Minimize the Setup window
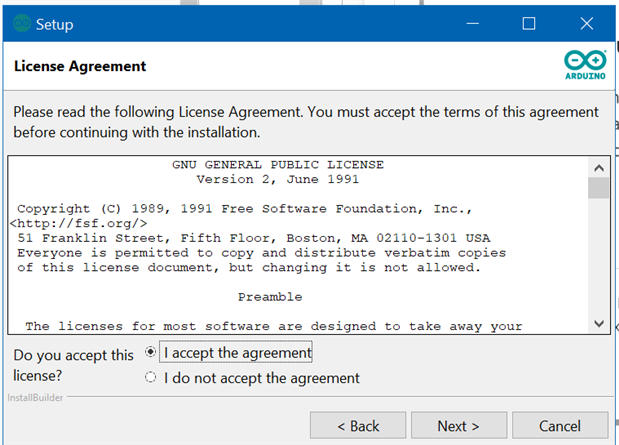The height and width of the screenshot is (445, 619). pyautogui.click(x=471, y=24)
